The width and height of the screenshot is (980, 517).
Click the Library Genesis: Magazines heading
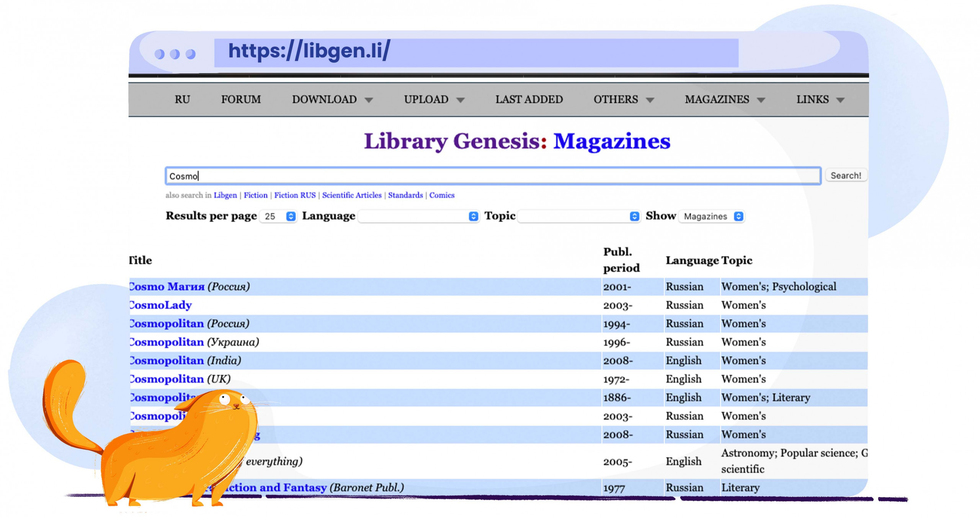[517, 141]
